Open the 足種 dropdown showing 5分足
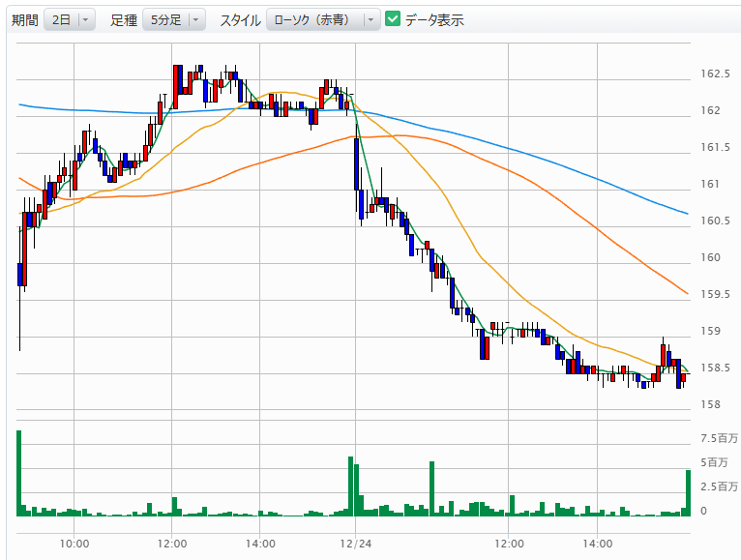 174,19
